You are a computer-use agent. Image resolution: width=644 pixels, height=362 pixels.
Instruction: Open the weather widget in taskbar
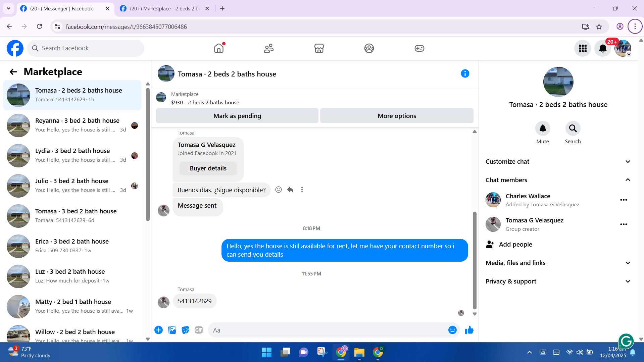[x=29, y=352]
